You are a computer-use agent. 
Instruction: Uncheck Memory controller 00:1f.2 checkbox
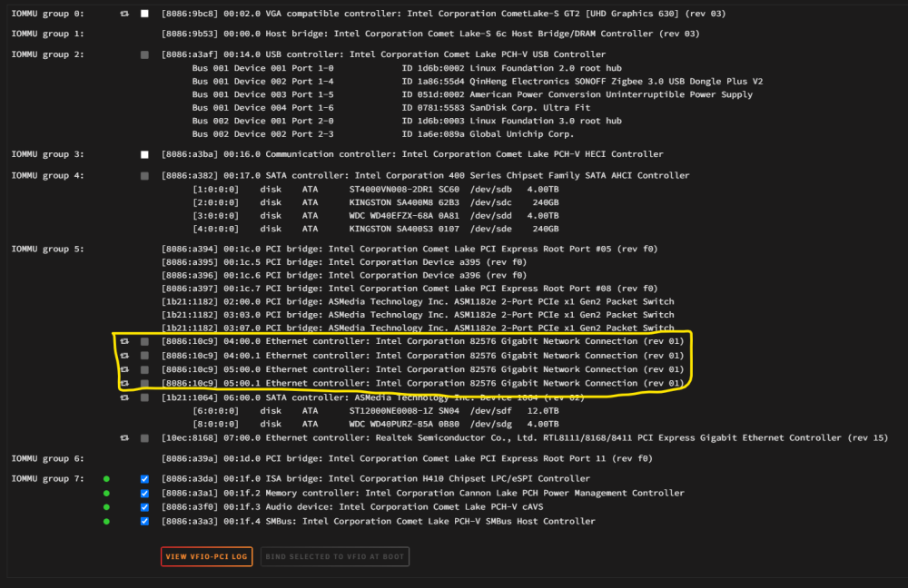coord(144,494)
